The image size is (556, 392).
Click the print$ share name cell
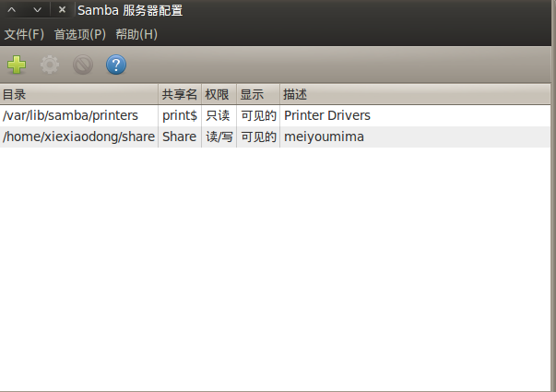pyautogui.click(x=180, y=115)
